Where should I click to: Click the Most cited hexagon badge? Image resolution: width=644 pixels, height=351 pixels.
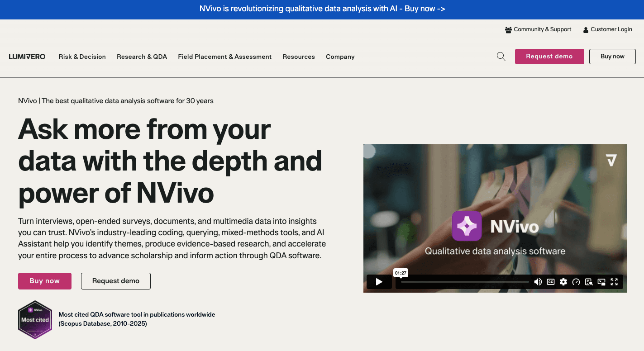35,320
